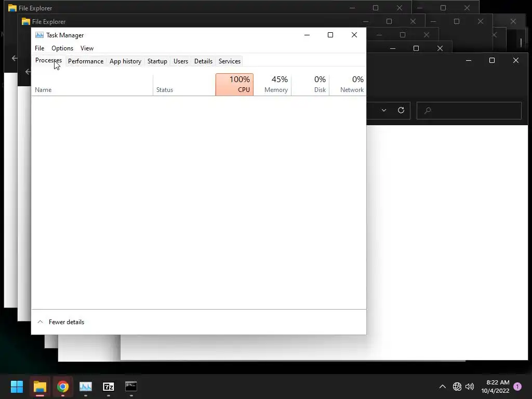Click the refresh icon in File Explorer
This screenshot has width=532, height=399.
(401, 110)
